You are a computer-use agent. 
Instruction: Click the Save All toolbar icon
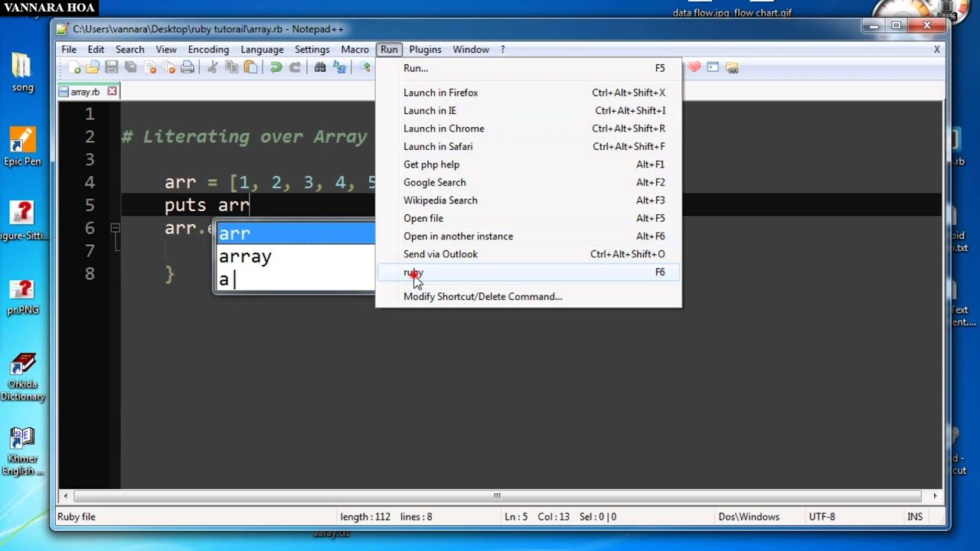coord(131,68)
